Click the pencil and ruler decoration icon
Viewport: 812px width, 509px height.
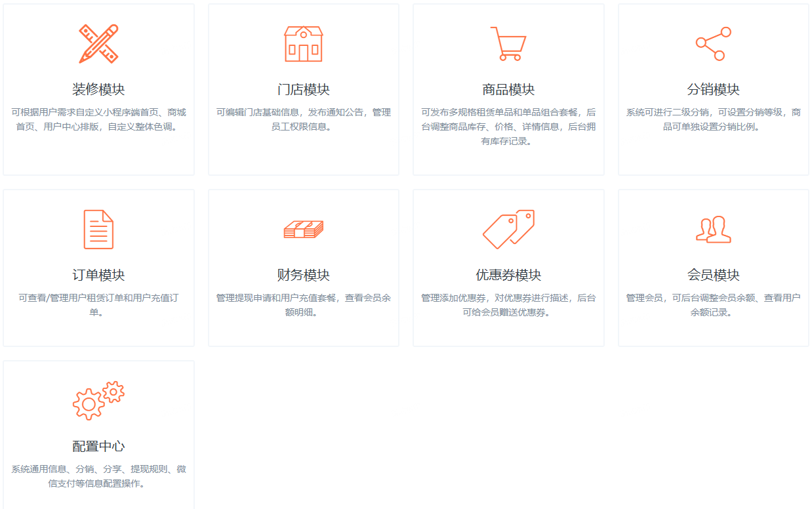click(98, 44)
